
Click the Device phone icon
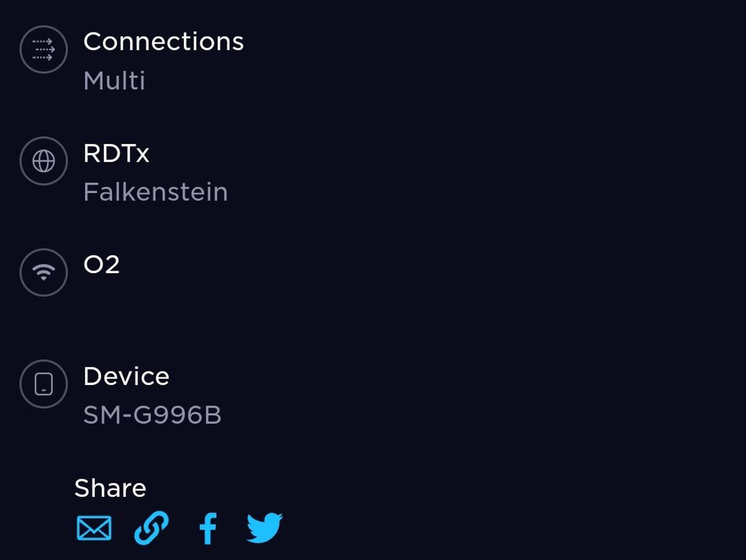click(x=43, y=384)
